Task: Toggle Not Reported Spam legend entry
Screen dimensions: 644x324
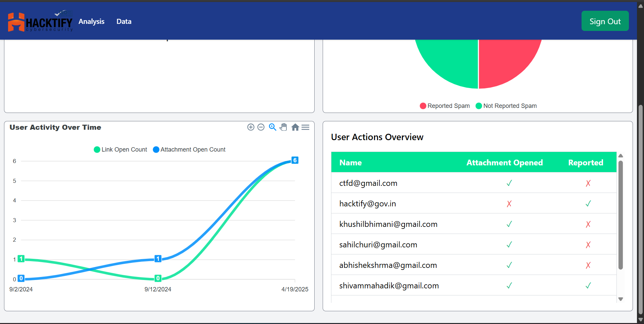Action: coord(506,106)
